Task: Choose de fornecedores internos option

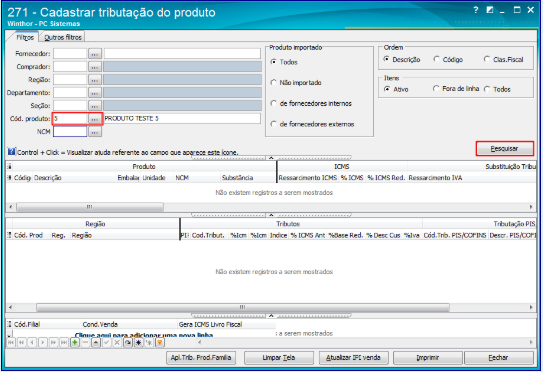Action: coord(311,104)
